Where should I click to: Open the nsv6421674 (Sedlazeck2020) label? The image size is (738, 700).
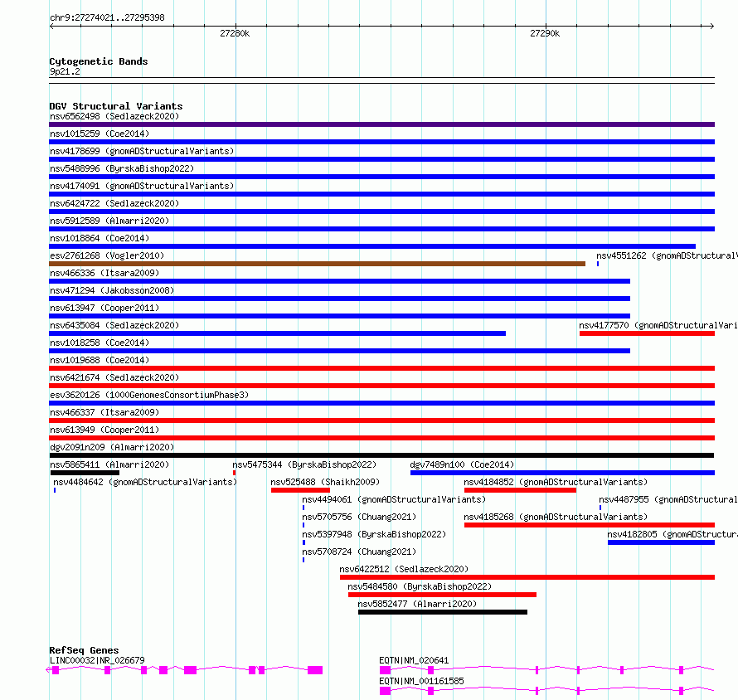pyautogui.click(x=114, y=377)
